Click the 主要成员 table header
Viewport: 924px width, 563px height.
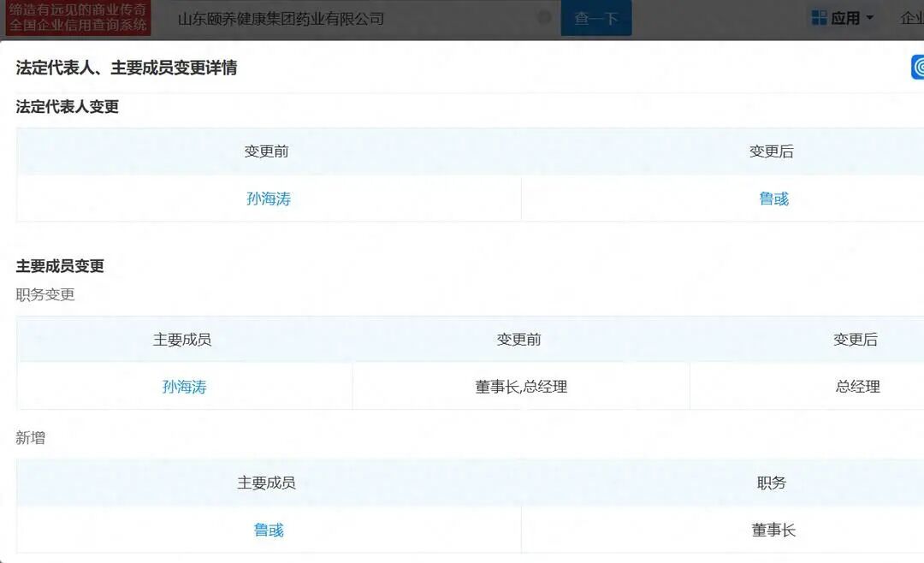click(x=182, y=339)
